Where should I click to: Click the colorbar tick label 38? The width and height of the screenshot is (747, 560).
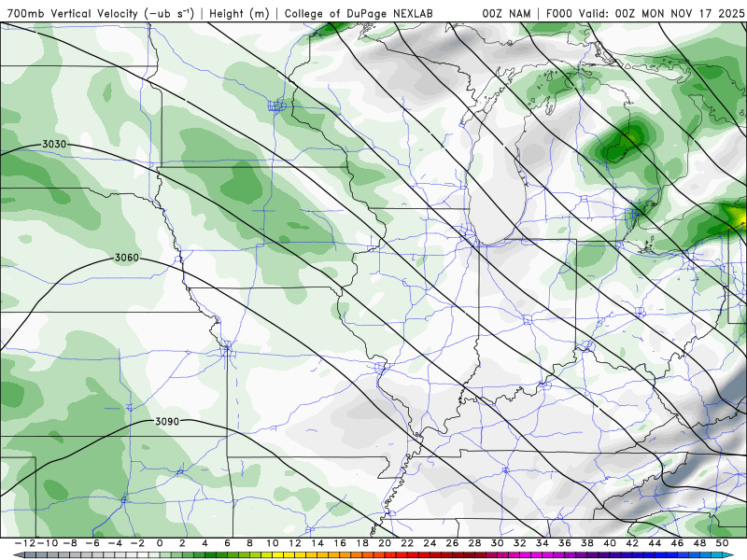(x=587, y=543)
